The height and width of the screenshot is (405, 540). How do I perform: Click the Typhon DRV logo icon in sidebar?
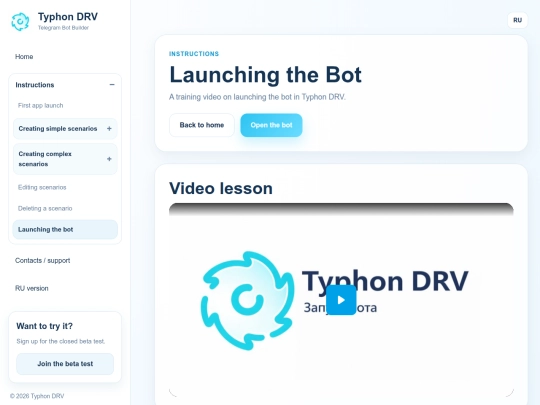point(20,21)
